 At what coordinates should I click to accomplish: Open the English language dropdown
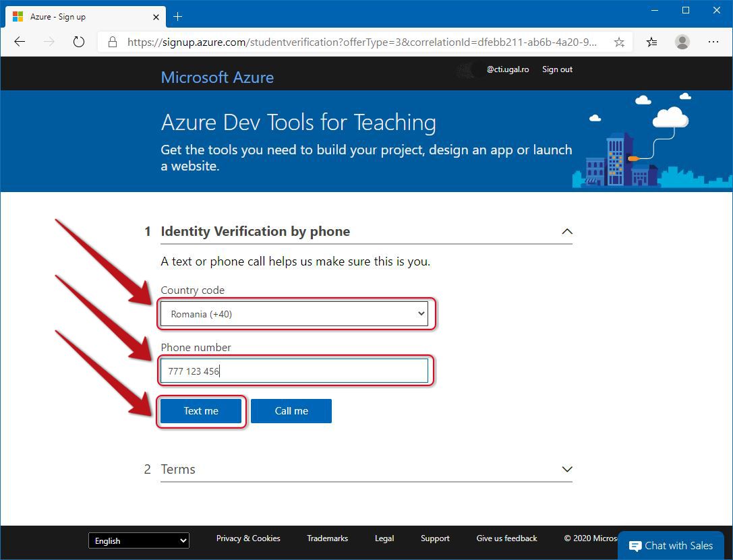click(x=139, y=541)
